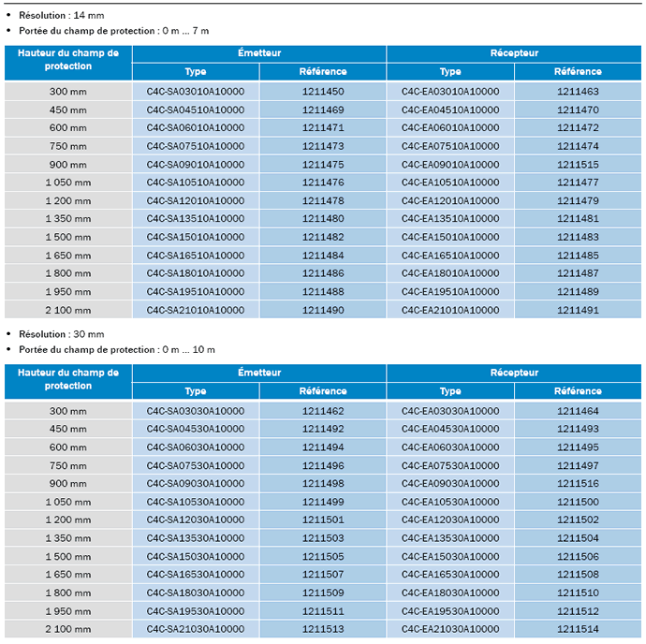
Task: Click reference 1211483
Action: (x=578, y=238)
